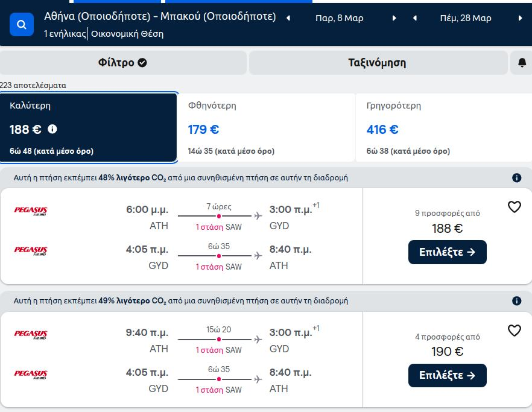Open the Ταξινόμηση sort options
Viewport: 532px width, 412px height.
point(378,63)
